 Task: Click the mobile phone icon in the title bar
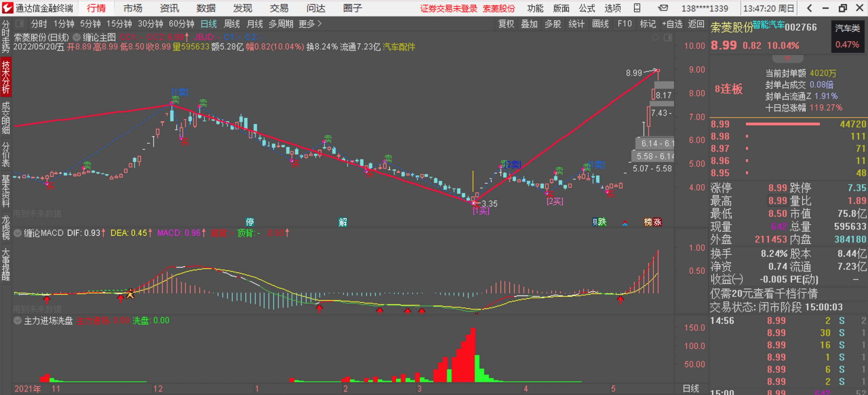tap(637, 8)
